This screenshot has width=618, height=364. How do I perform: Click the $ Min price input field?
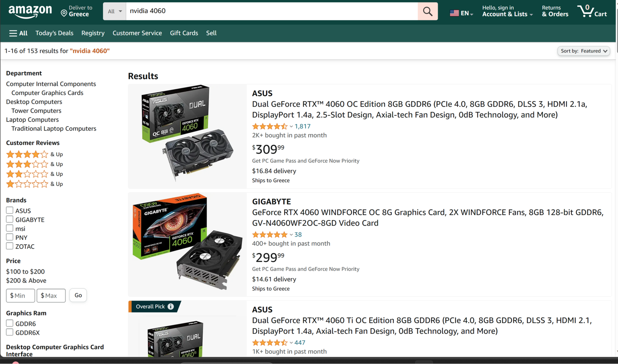point(20,296)
